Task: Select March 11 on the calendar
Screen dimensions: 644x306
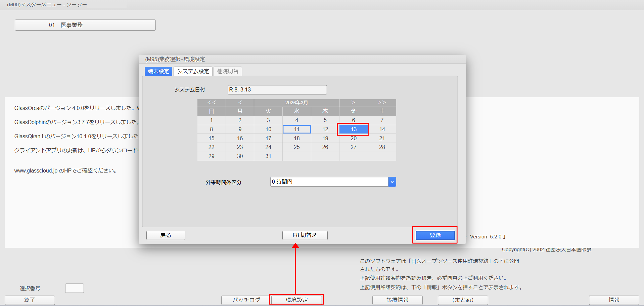Action: 296,129
